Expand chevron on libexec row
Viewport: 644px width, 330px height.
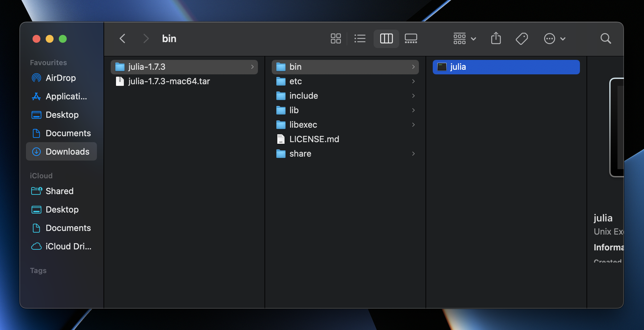tap(413, 125)
